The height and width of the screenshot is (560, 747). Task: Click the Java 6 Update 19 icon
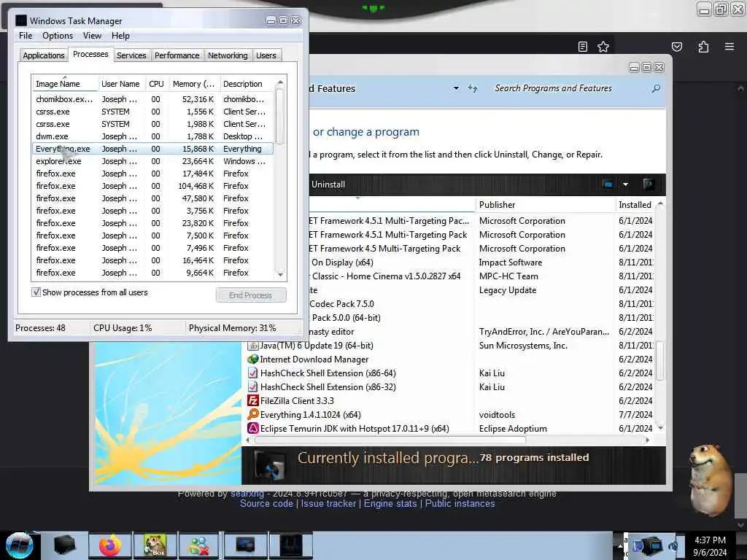coord(253,345)
